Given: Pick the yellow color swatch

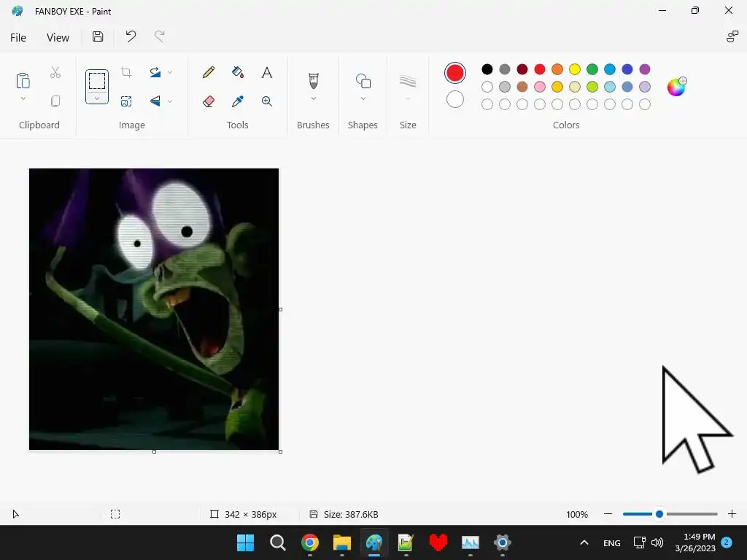Looking at the screenshot, I should click(575, 69).
